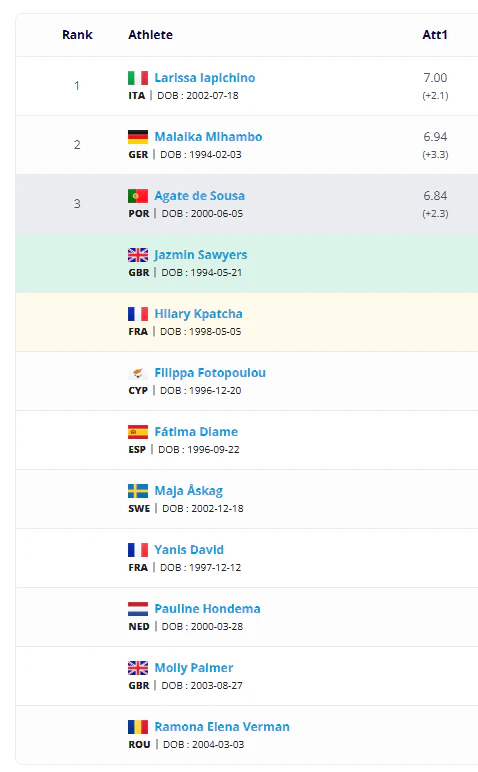Open Larissa Iapichino athlete profile link

(x=205, y=78)
